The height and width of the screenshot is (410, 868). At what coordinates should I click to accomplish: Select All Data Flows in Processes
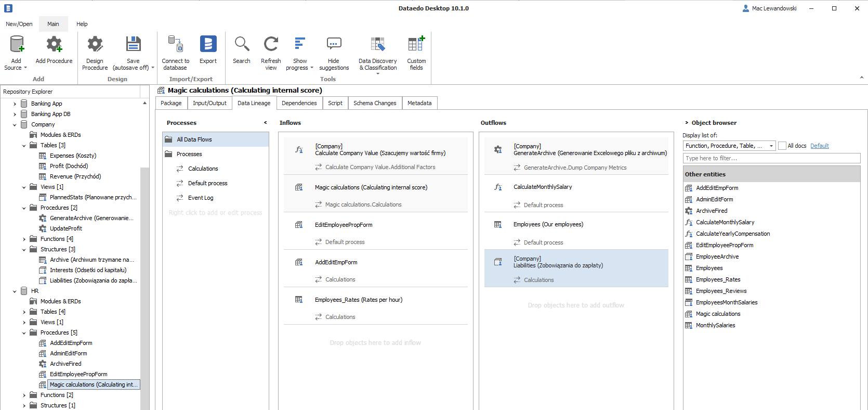pyautogui.click(x=194, y=139)
